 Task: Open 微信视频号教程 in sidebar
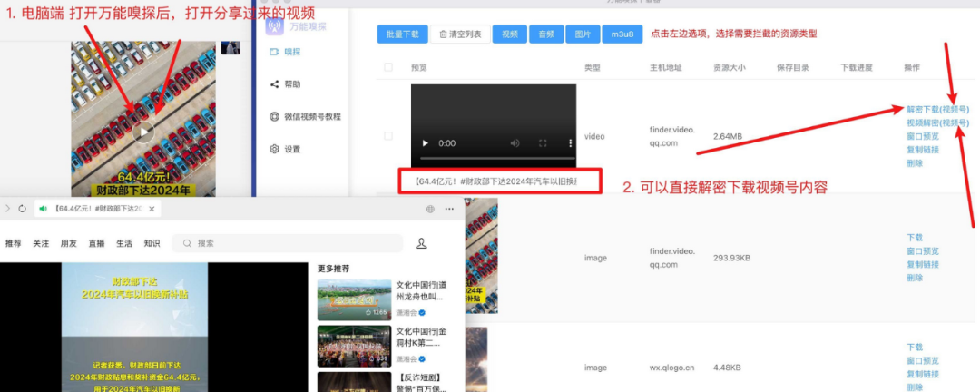305,116
